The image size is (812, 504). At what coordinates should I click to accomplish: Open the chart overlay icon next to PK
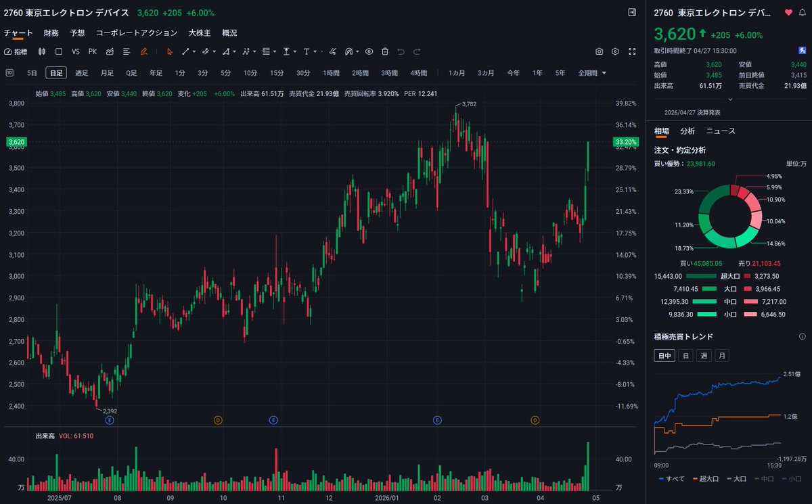[110, 51]
